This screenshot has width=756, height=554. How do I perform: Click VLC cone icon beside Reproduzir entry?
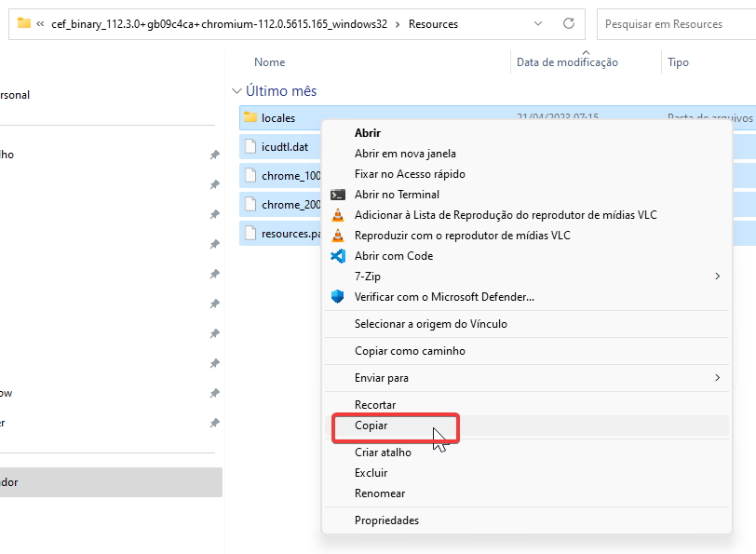tap(338, 236)
